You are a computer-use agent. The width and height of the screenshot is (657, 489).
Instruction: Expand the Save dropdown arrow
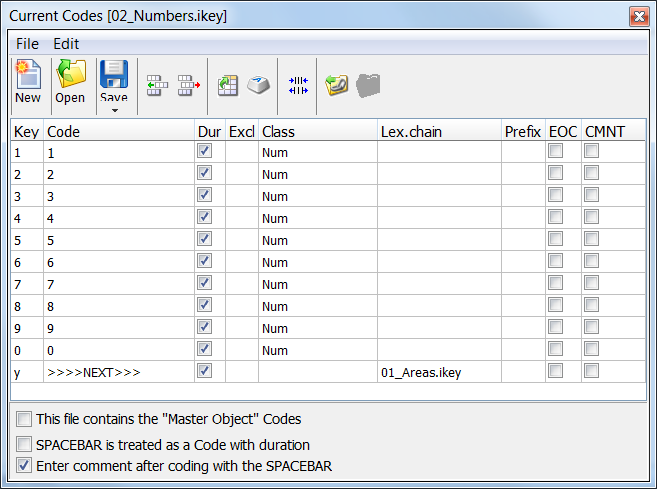click(113, 109)
